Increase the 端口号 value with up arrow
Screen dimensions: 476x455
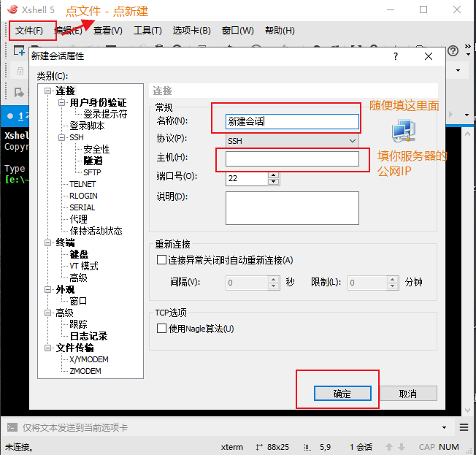(274, 175)
